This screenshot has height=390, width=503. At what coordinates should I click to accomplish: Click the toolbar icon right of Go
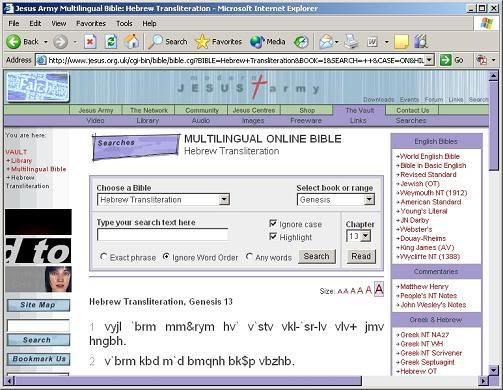point(481,60)
